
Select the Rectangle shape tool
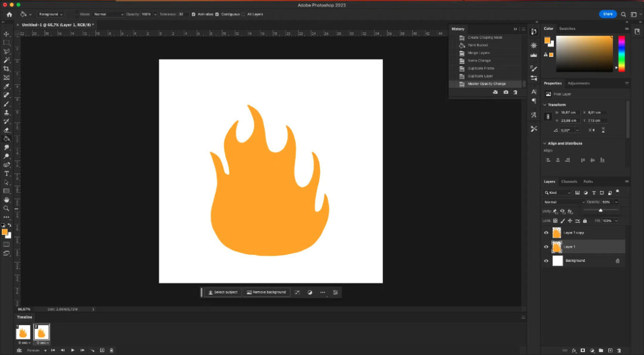pyautogui.click(x=6, y=191)
